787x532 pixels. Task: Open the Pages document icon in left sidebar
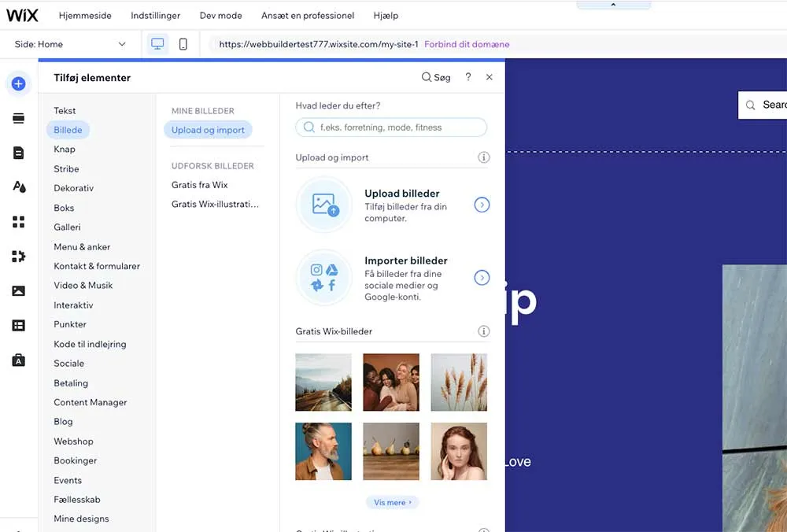19,153
